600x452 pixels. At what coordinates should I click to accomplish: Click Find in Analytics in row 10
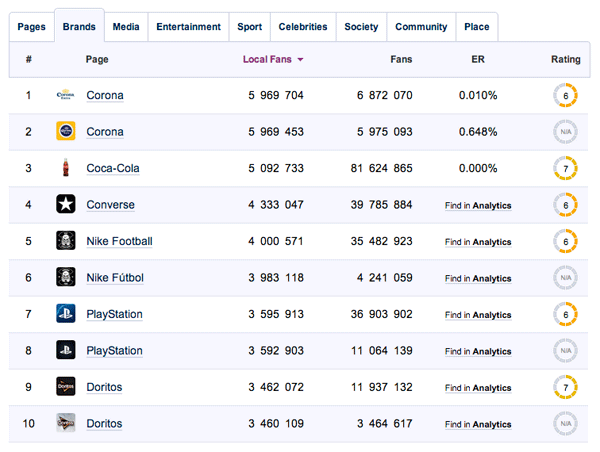478,424
